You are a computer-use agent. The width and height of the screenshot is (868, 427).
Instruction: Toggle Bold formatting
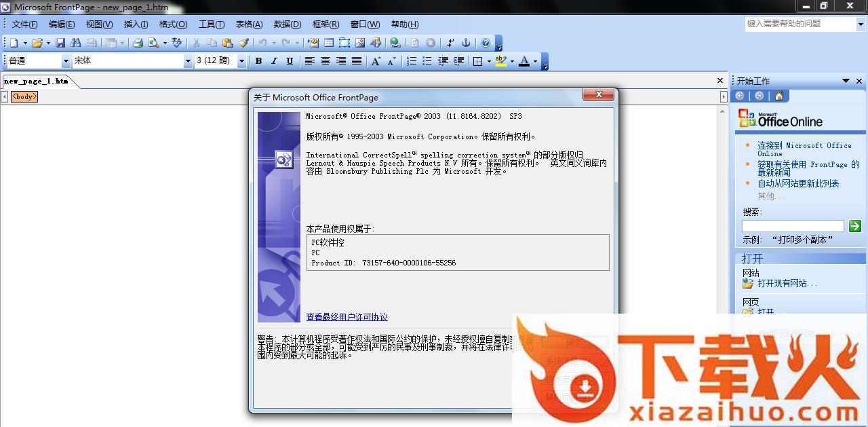click(x=258, y=61)
